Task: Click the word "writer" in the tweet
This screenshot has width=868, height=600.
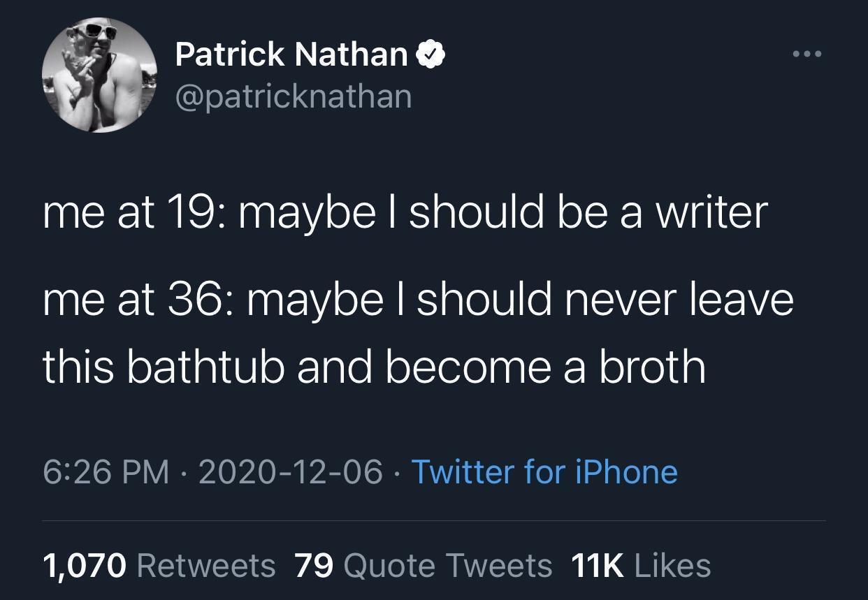Action: pyautogui.click(x=711, y=212)
